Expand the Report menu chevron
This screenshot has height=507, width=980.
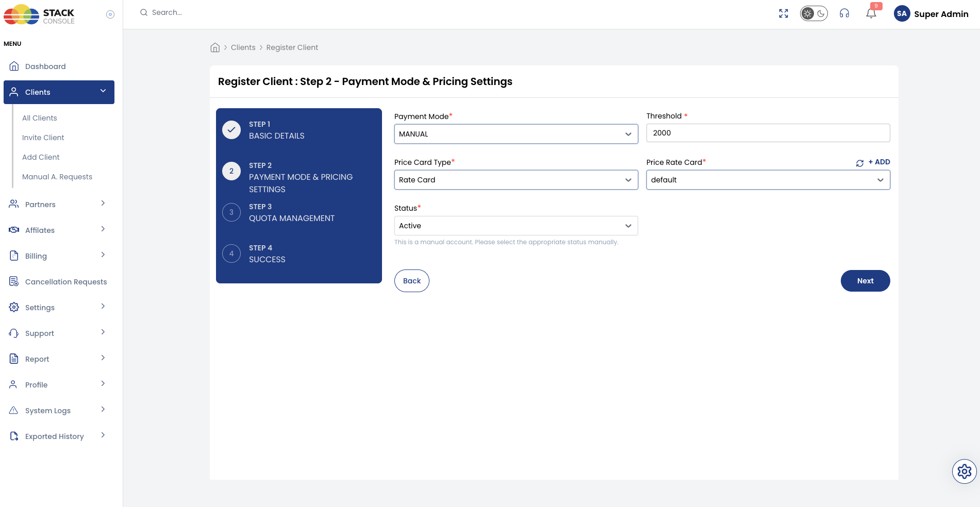click(x=103, y=358)
